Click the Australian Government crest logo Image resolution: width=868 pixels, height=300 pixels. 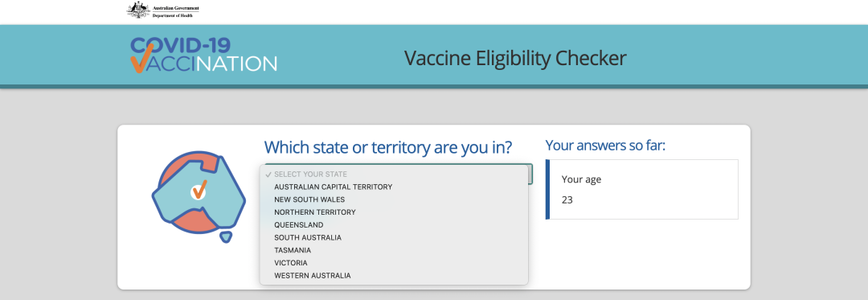(138, 10)
